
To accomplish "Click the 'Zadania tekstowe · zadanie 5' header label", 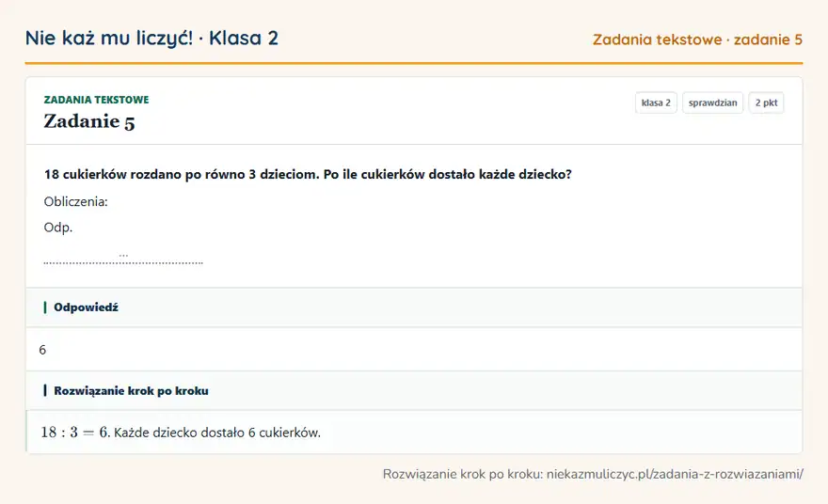I will point(697,39).
